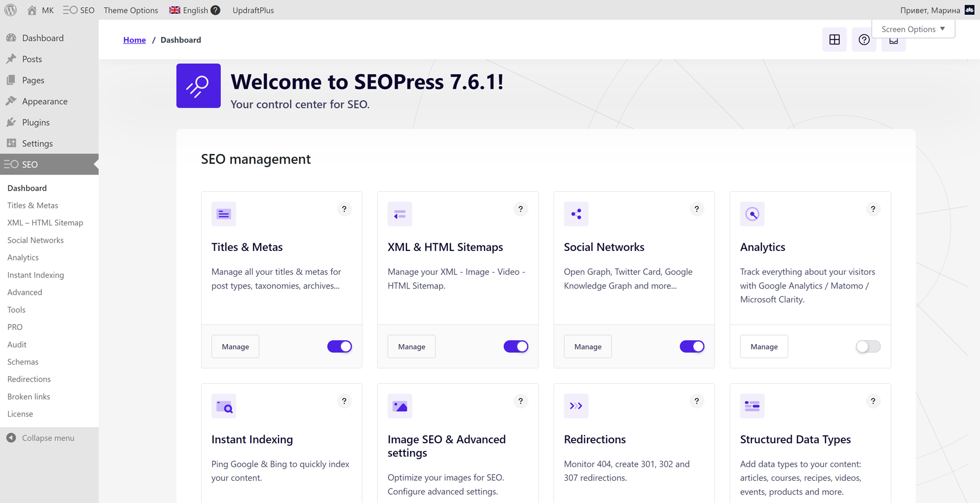Click Manage for XML & HTML Sitemaps
This screenshot has height=503, width=980.
pos(411,346)
